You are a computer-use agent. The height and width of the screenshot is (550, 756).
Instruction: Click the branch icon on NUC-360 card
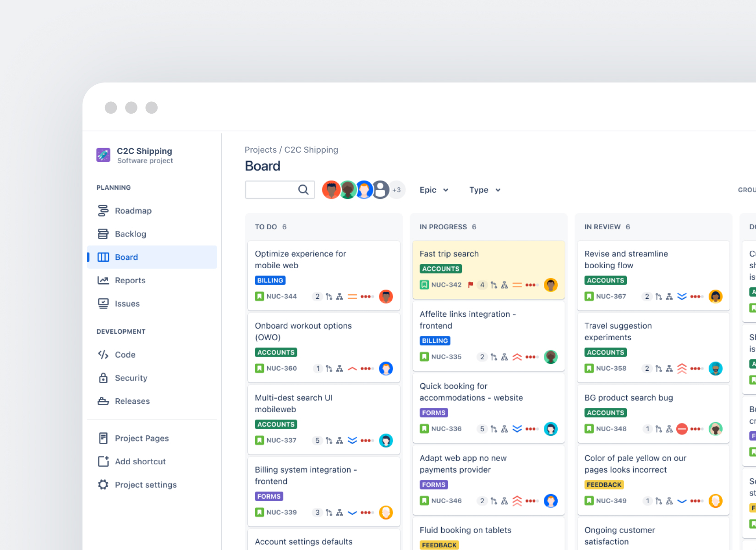[x=329, y=368]
